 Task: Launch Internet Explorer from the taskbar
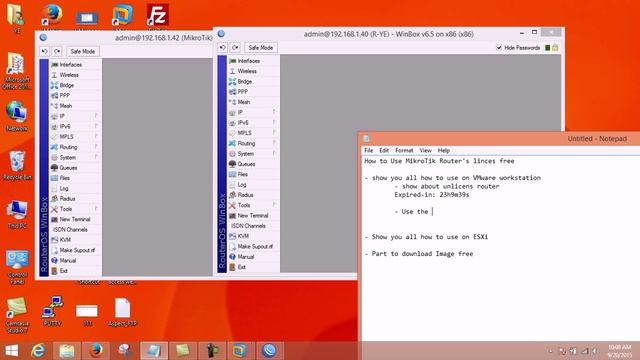tap(38, 351)
